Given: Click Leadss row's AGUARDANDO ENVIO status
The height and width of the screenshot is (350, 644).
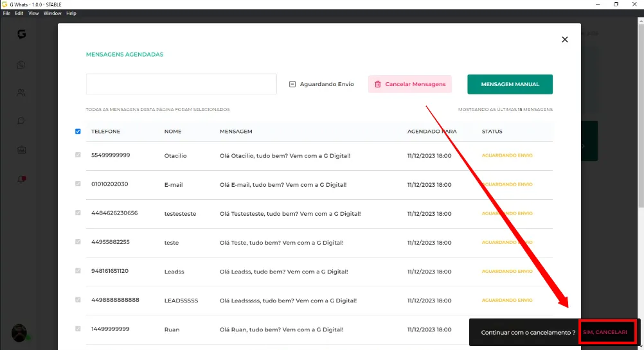Looking at the screenshot, I should click(x=507, y=271).
